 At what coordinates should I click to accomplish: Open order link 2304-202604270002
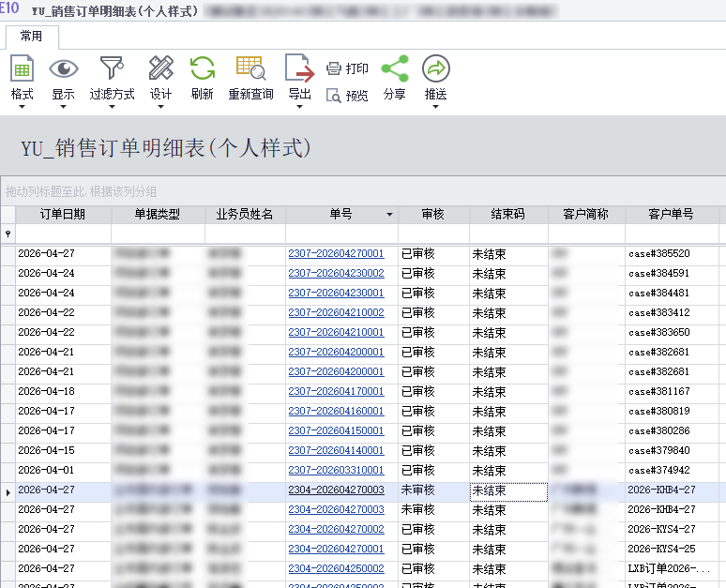(336, 529)
